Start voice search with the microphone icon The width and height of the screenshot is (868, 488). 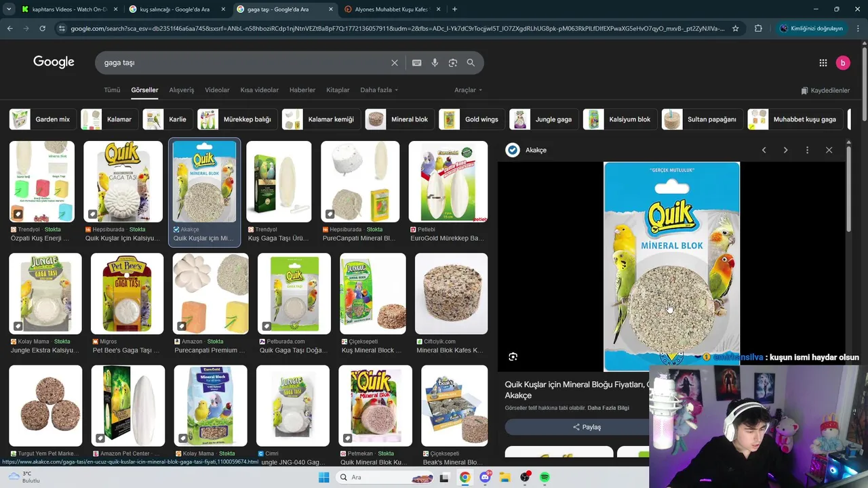tap(435, 62)
